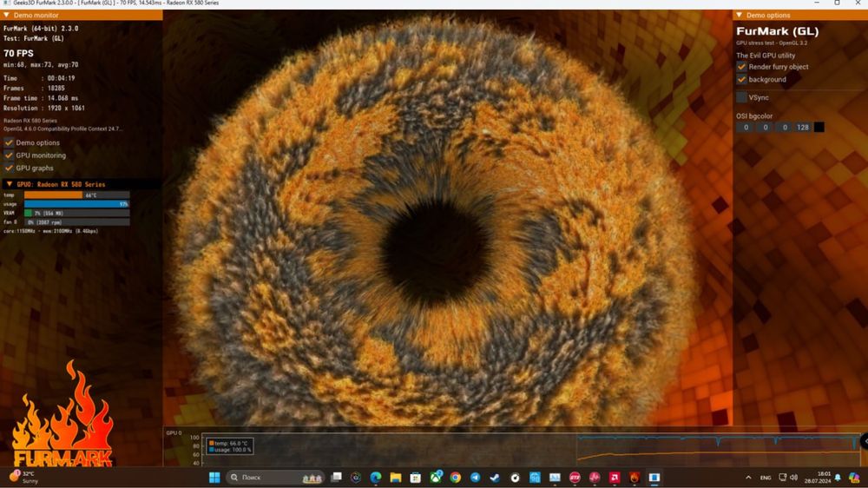Enable the VSync checkbox
868x488 pixels.
pos(741,97)
